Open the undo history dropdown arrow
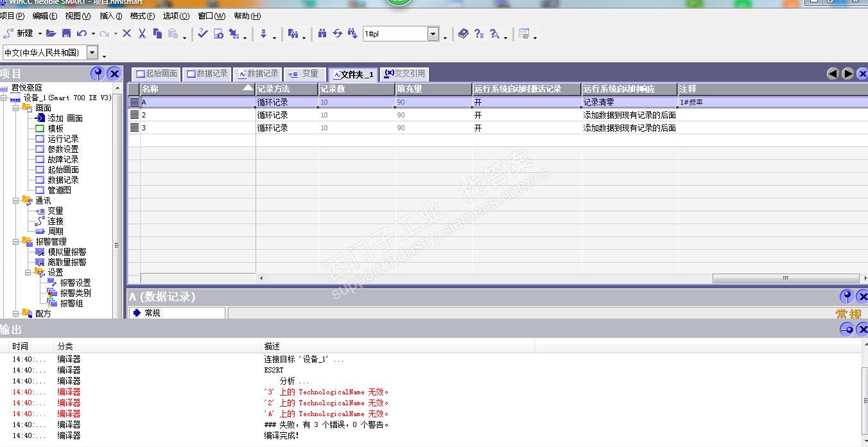 pos(93,34)
